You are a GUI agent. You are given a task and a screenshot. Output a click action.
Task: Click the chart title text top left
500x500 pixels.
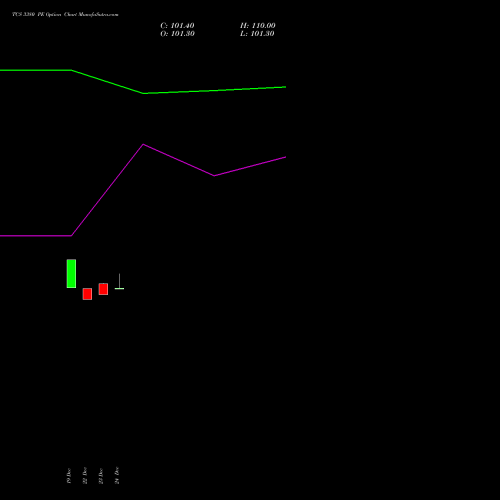click(x=65, y=14)
